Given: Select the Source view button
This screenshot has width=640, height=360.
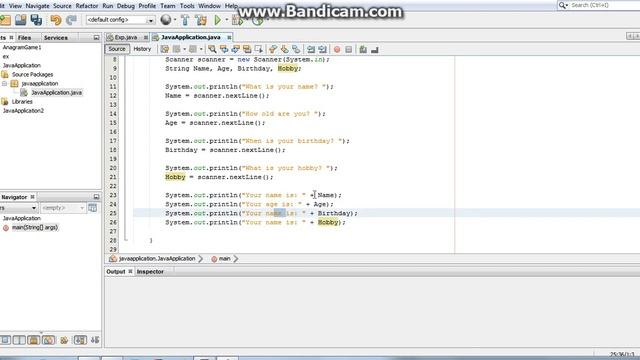Looking at the screenshot, I should [x=117, y=49].
